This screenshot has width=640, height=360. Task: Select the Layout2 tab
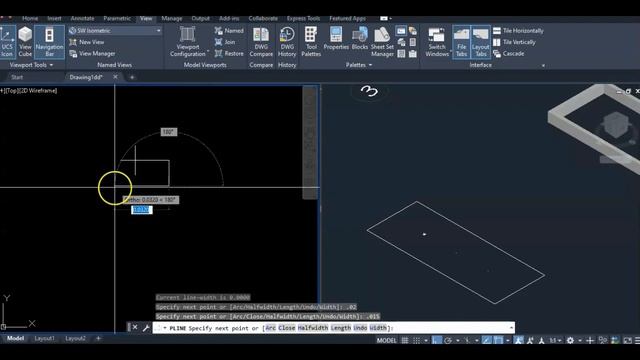(76, 338)
